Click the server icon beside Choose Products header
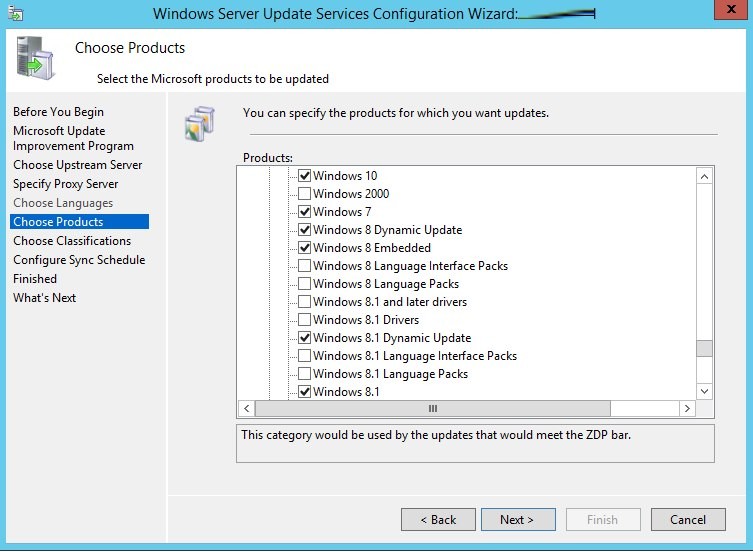Screen dimensions: 753x552 pyautogui.click(x=35, y=58)
